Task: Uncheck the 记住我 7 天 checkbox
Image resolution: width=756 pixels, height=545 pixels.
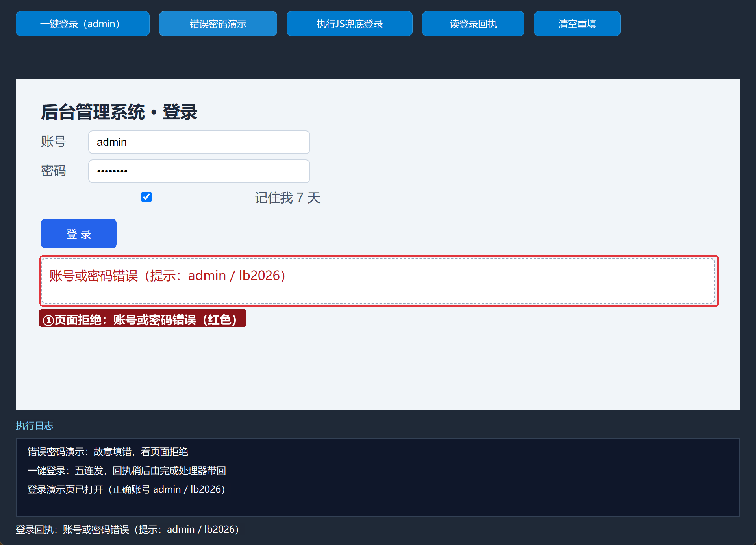Action: coord(146,197)
